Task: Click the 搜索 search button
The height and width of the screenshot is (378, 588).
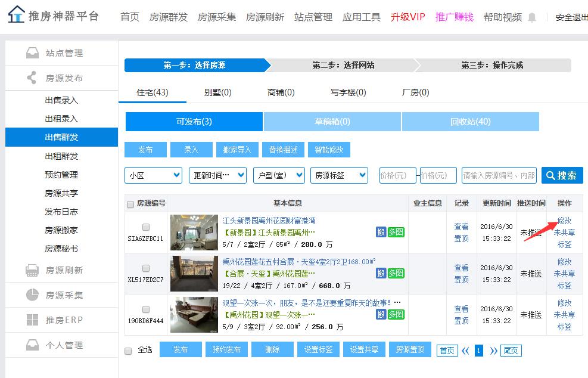Action: pyautogui.click(x=562, y=175)
